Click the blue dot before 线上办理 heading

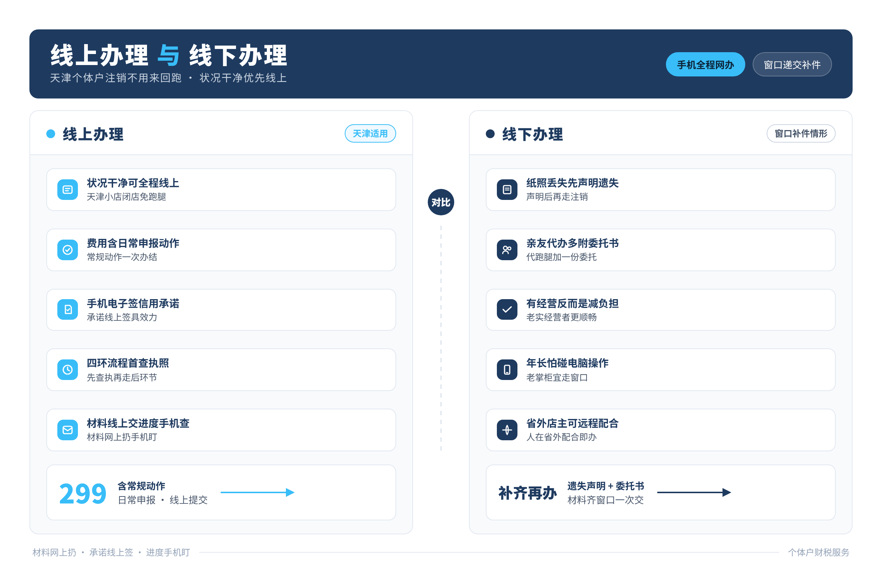pyautogui.click(x=51, y=134)
